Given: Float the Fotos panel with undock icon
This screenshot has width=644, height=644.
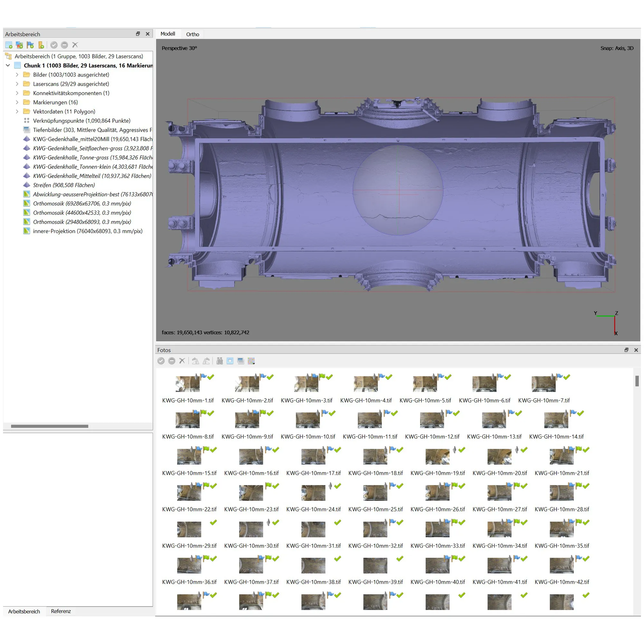Looking at the screenshot, I should tap(626, 350).
